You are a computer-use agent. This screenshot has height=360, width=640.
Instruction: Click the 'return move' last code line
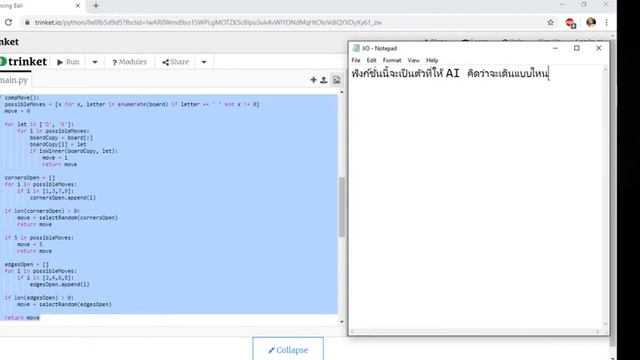(x=22, y=318)
